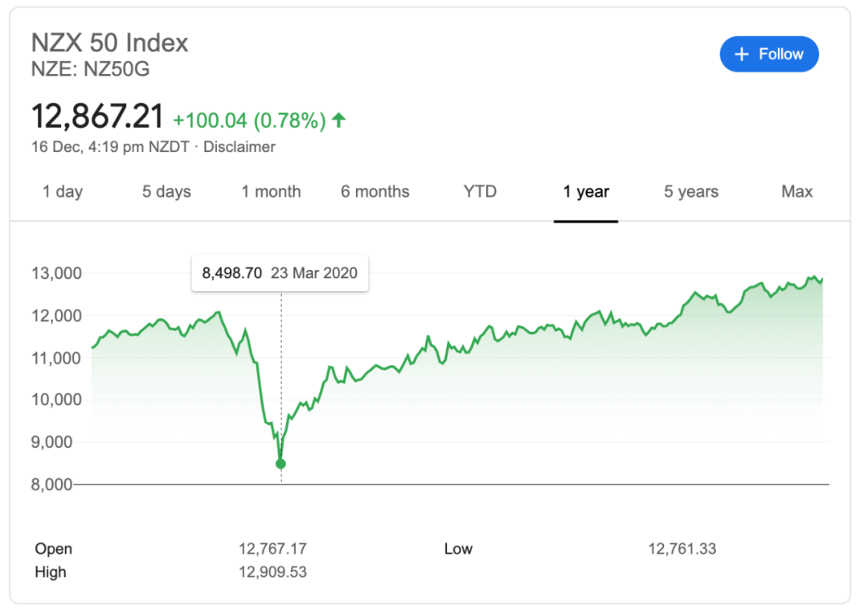Click the NZX 50 Index title
The image size is (868, 614).
109,43
